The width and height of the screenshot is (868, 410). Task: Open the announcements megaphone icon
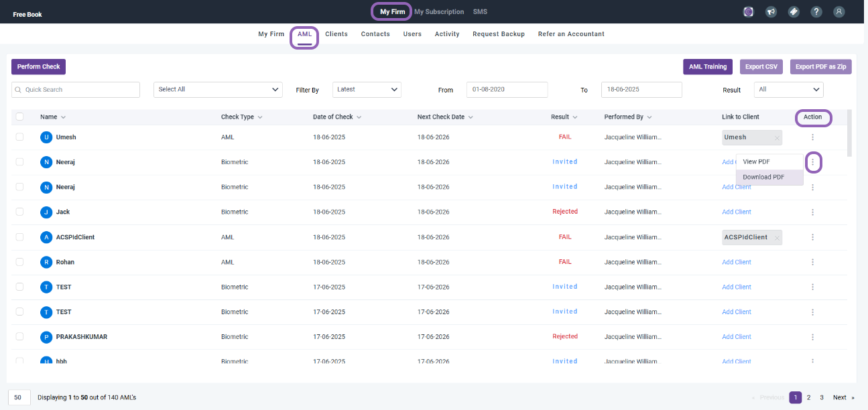pos(771,12)
